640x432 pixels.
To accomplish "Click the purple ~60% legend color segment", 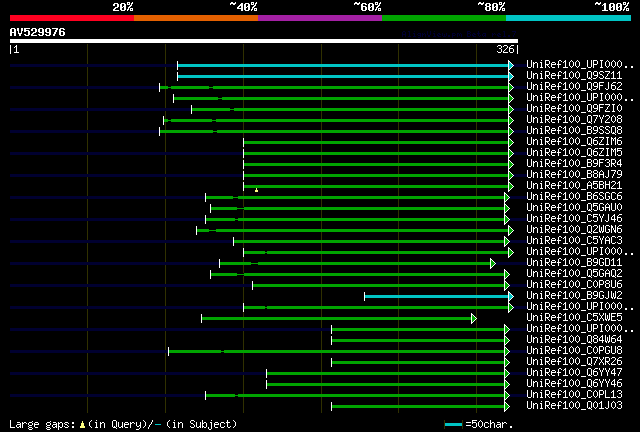I will point(320,18).
